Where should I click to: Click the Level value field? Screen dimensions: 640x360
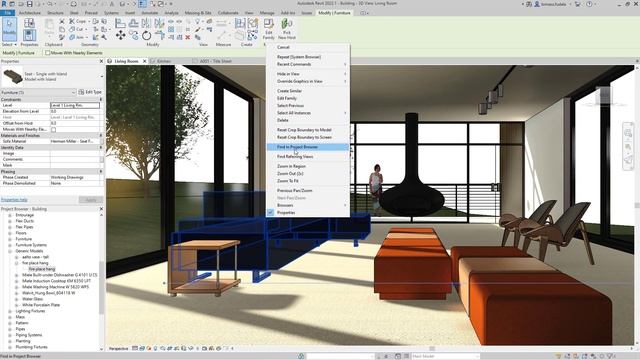(x=75, y=105)
